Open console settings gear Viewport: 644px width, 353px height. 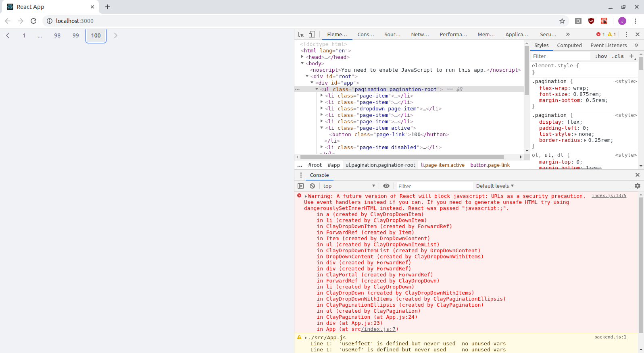click(x=638, y=186)
